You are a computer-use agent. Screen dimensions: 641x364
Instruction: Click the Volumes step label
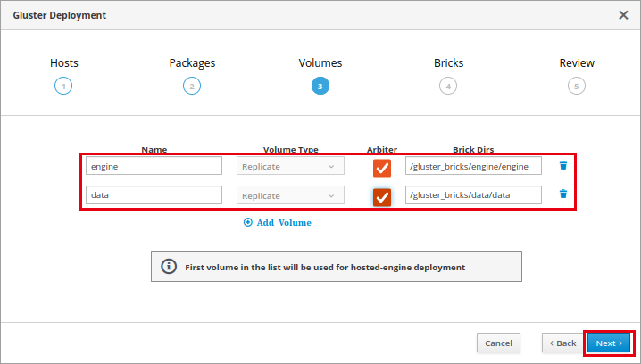(x=320, y=63)
